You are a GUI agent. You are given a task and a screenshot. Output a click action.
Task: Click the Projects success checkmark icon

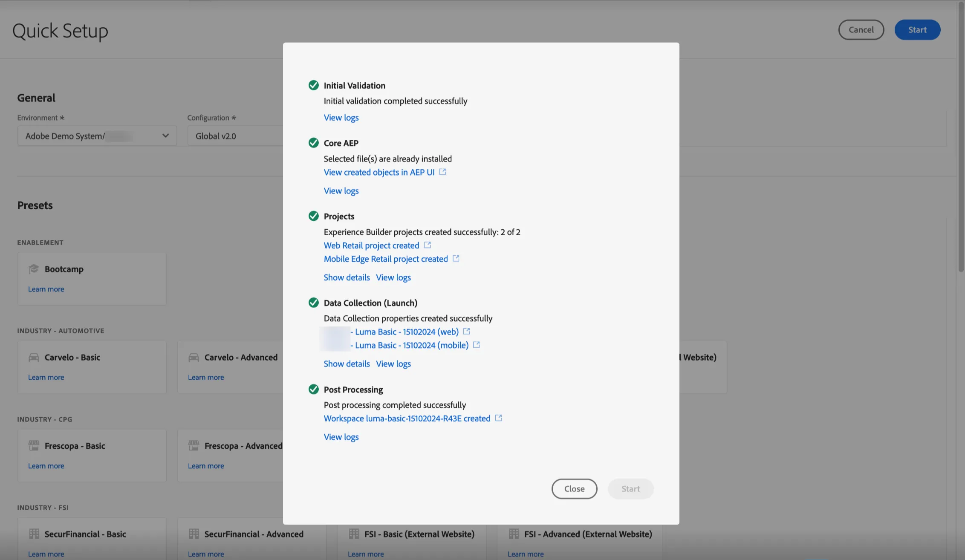[x=314, y=216]
